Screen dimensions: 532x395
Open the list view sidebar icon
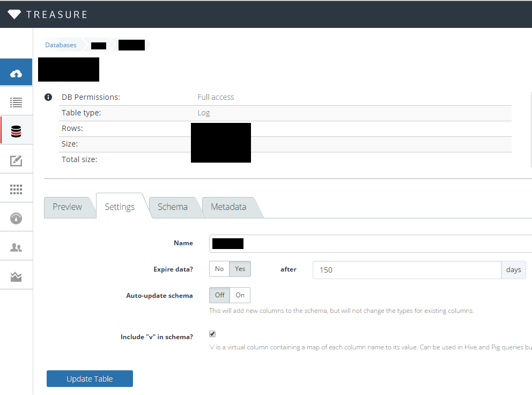pyautogui.click(x=16, y=102)
